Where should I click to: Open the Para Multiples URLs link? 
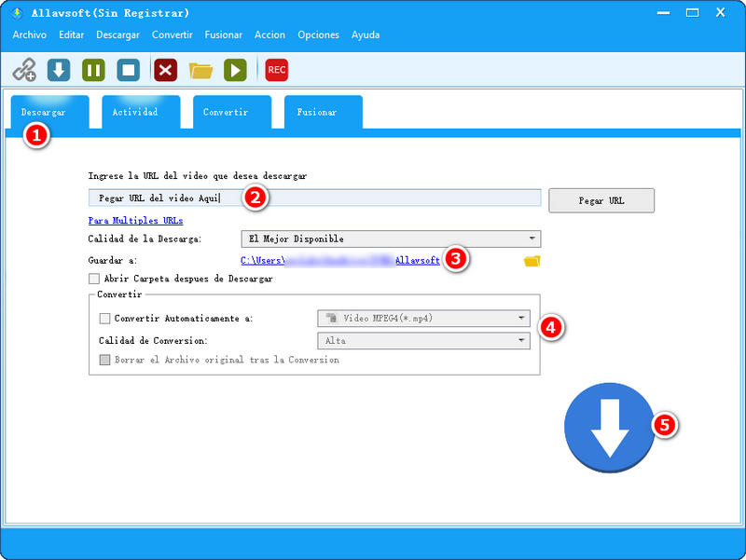pyautogui.click(x=135, y=221)
